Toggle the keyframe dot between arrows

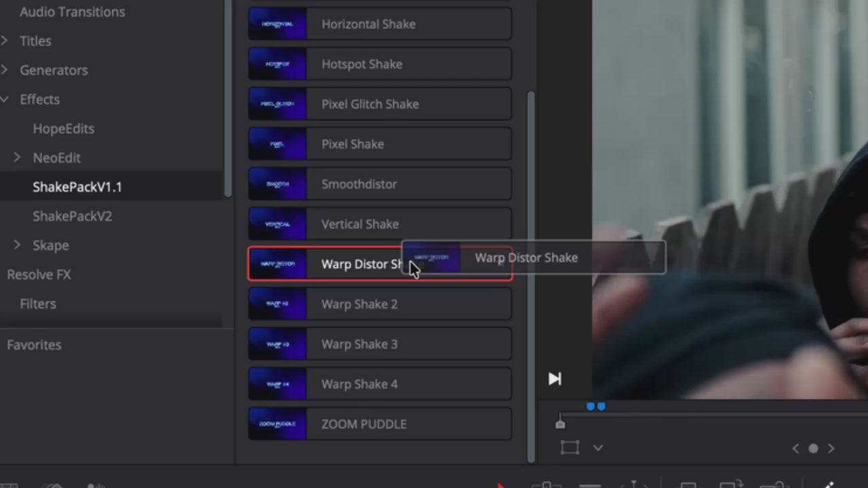[813, 449]
